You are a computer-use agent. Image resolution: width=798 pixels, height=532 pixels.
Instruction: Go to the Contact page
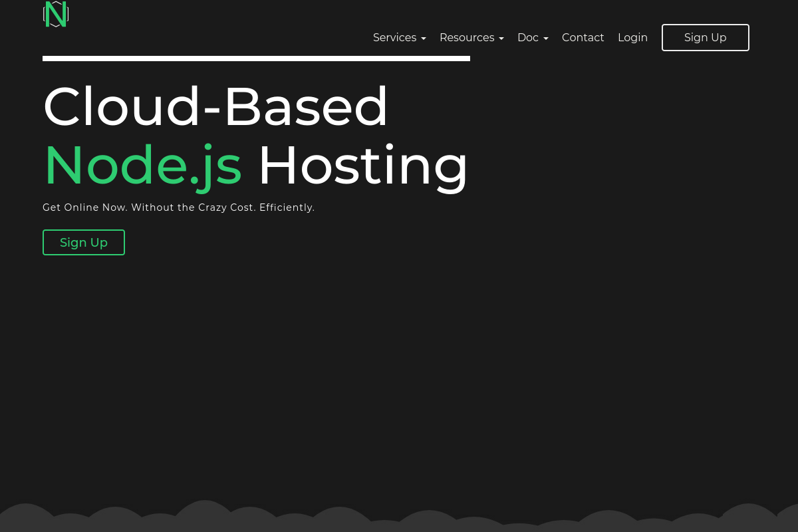click(x=583, y=38)
